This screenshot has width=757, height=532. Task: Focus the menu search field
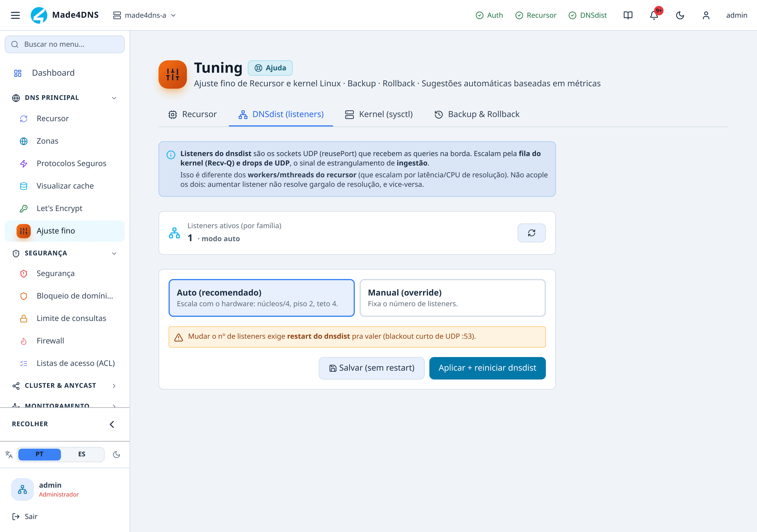point(65,44)
